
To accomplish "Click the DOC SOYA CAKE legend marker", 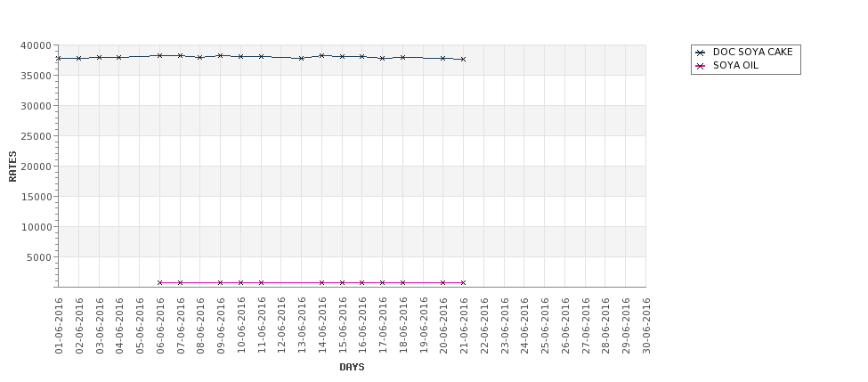I will 701,53.
